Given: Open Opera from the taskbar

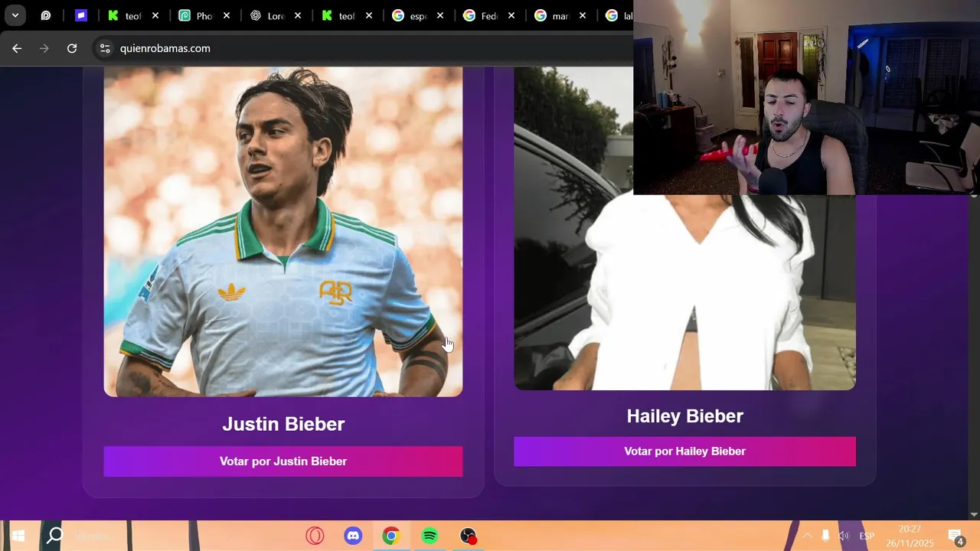Looking at the screenshot, I should (315, 536).
